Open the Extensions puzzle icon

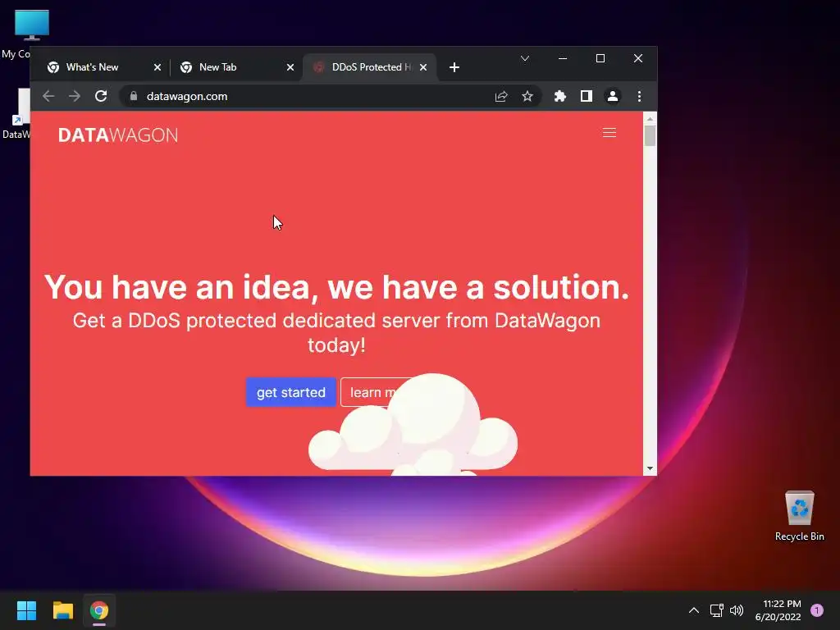pos(559,96)
